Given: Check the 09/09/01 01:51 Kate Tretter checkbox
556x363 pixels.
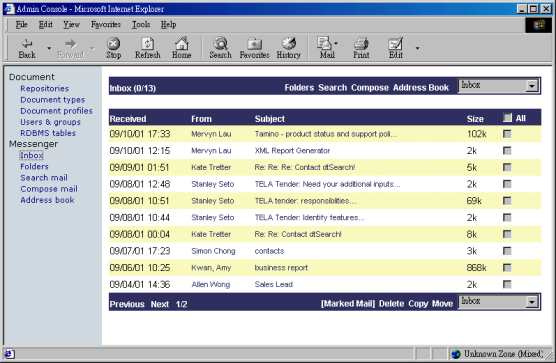Looking at the screenshot, I should coord(507,167).
